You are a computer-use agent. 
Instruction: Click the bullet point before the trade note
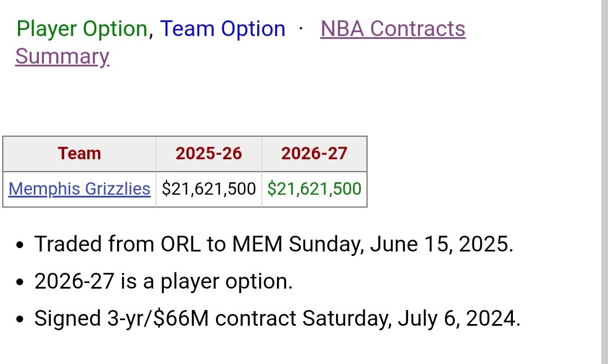click(x=20, y=245)
